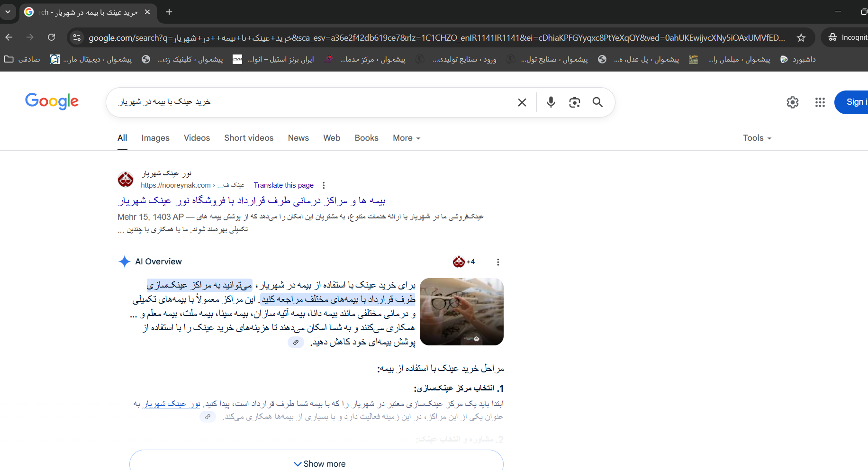Open a new browser tab
The image size is (868, 470).
(169, 12)
